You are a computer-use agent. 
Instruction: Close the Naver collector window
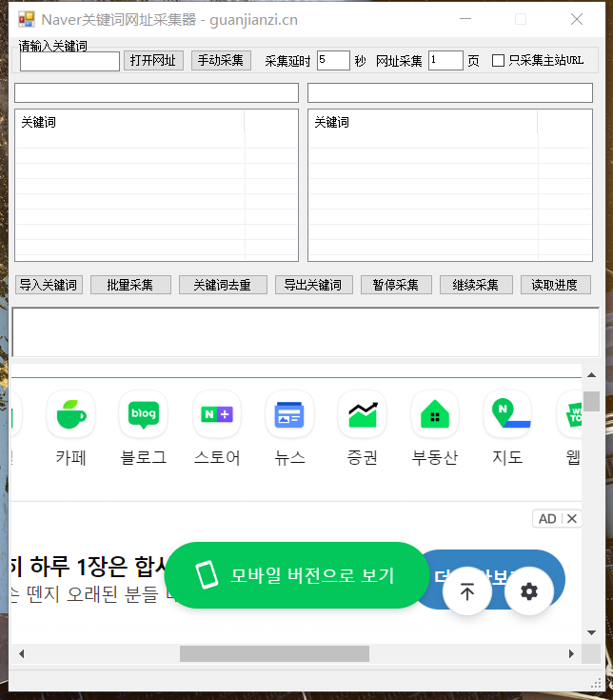tap(577, 19)
